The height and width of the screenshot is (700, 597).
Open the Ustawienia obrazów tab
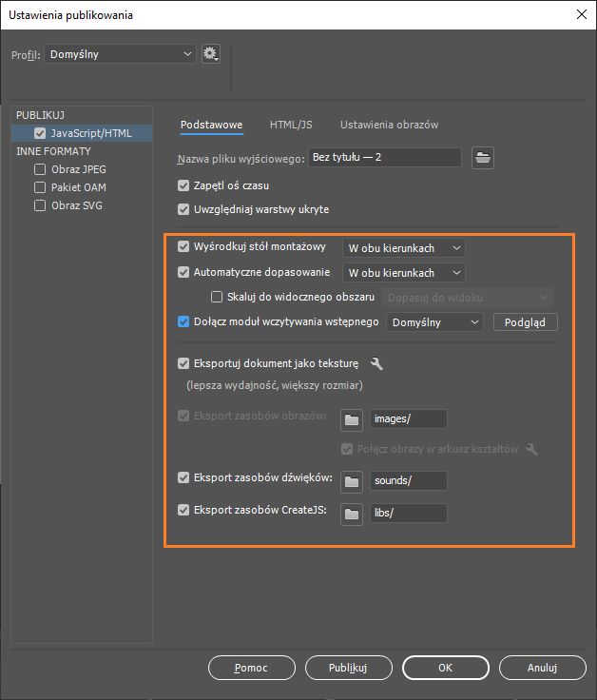point(389,125)
